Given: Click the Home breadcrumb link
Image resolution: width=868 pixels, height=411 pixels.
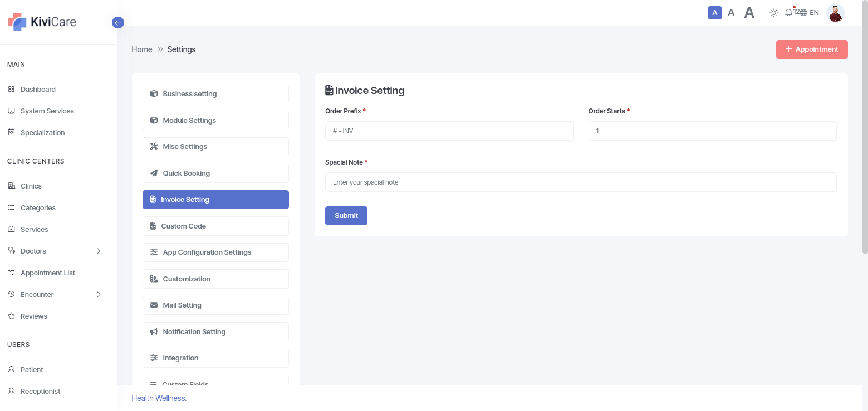Looking at the screenshot, I should [142, 49].
